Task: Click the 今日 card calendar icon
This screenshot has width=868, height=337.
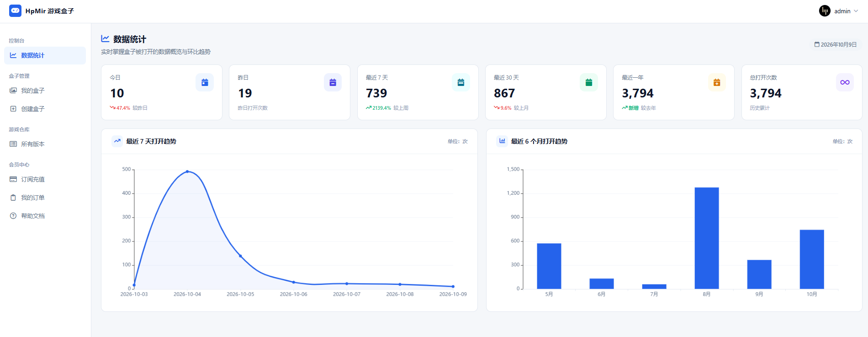Action: point(205,82)
